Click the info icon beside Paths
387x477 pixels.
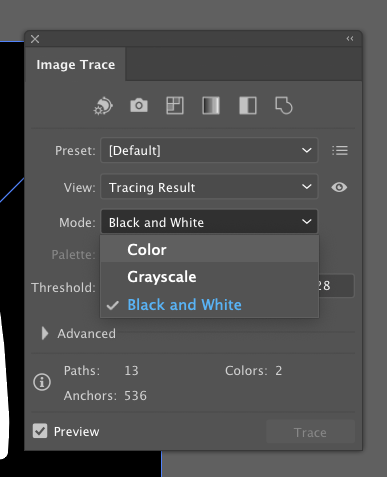[42, 382]
